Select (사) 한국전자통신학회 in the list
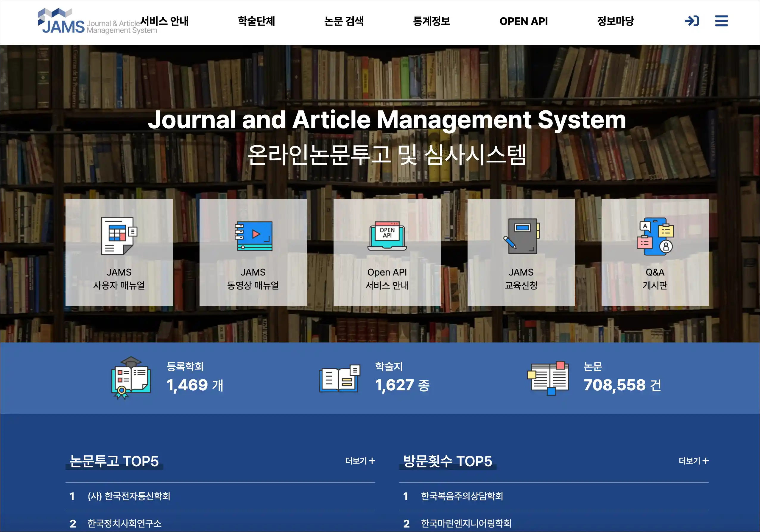760x532 pixels. (x=129, y=496)
